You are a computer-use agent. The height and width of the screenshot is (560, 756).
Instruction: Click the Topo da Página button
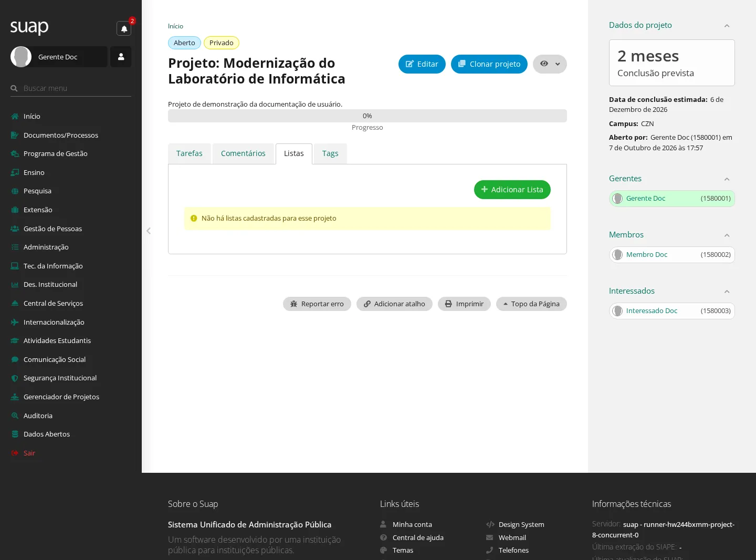pos(531,304)
